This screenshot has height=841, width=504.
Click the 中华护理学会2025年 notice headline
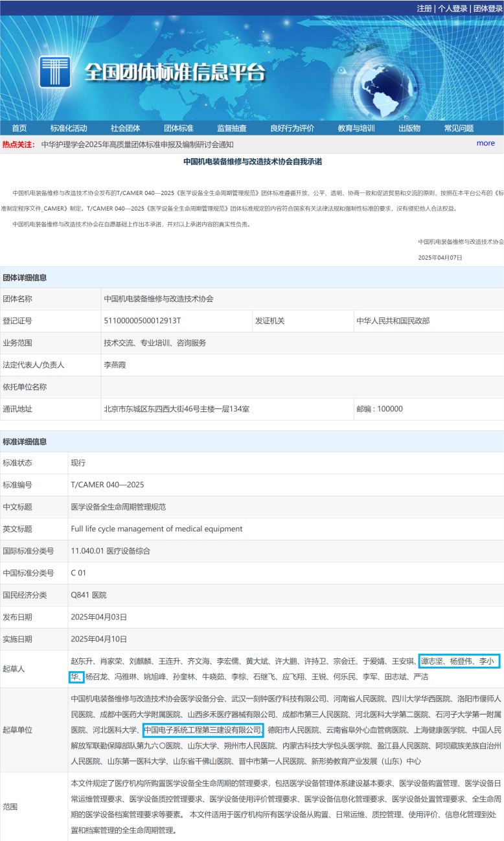pos(137,144)
